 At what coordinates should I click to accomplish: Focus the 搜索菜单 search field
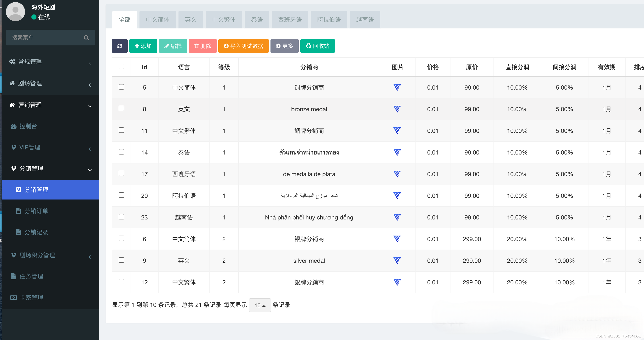pos(50,38)
